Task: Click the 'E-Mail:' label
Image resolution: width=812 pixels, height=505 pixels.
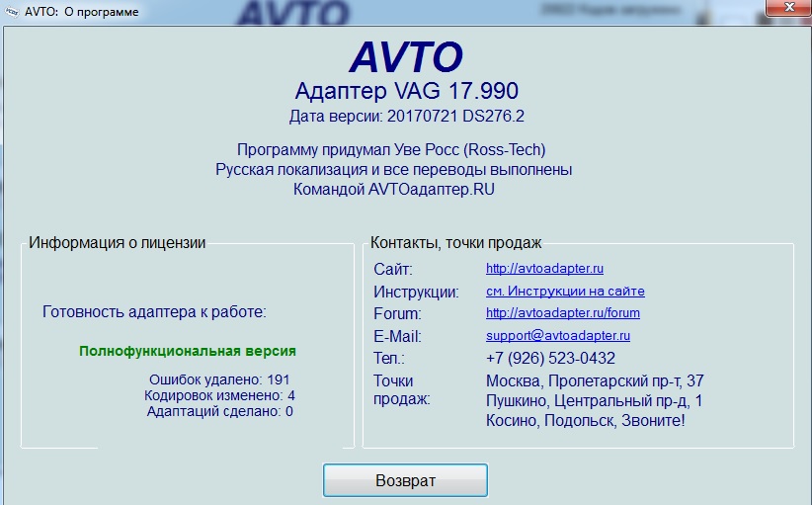Action: (x=397, y=337)
